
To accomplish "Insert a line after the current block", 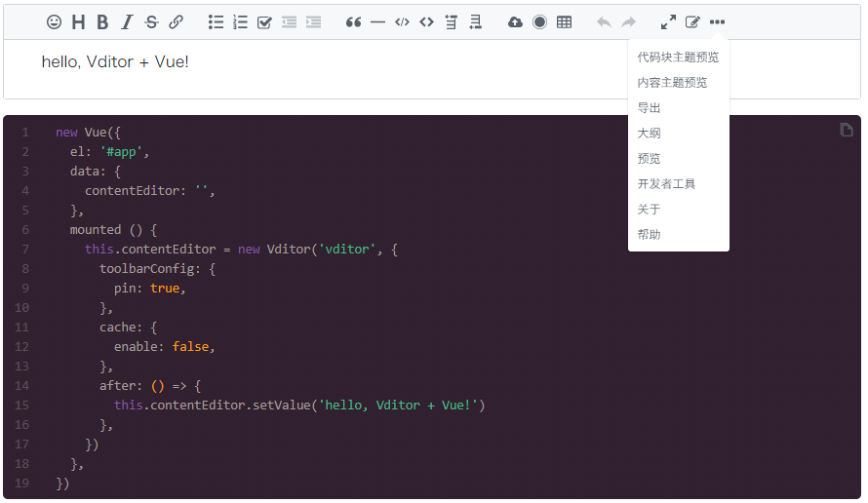I will (x=476, y=22).
